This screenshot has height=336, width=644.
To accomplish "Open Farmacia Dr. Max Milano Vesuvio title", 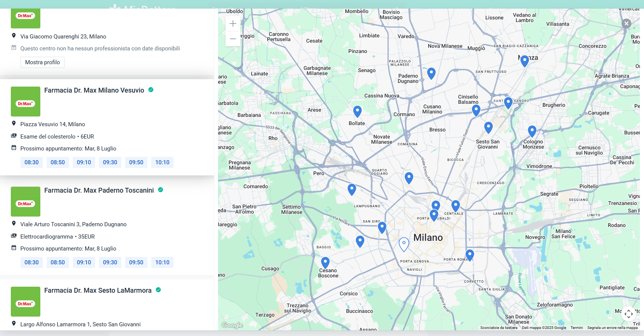I will click(94, 90).
